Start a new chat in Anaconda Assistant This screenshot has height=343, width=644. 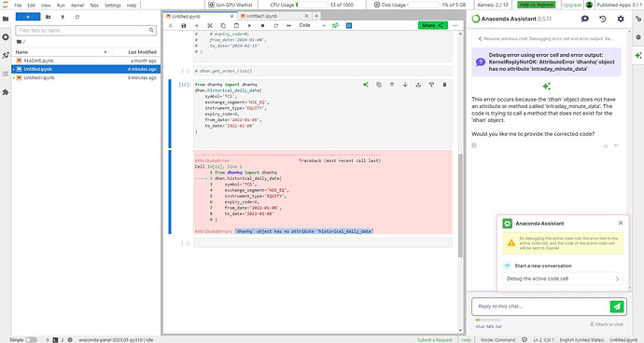[585, 19]
